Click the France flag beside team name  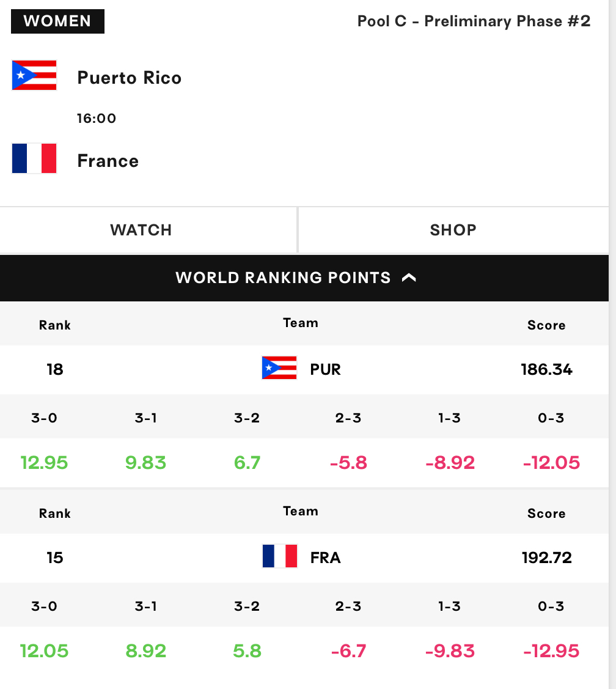[34, 158]
